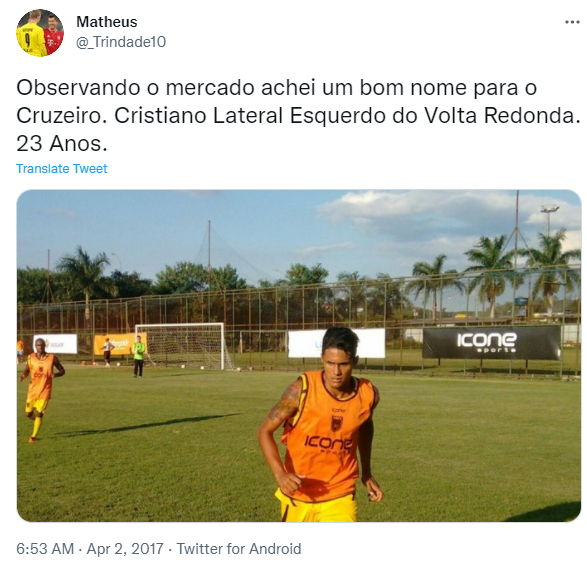This screenshot has width=587, height=562.
Task: Click the display name Matheus
Action: coord(107,22)
